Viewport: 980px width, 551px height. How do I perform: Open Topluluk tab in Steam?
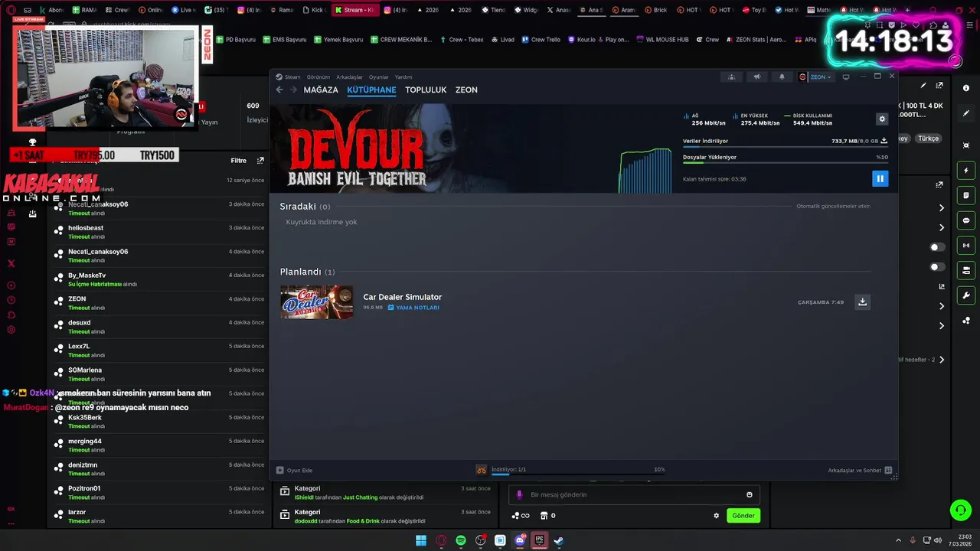point(426,90)
